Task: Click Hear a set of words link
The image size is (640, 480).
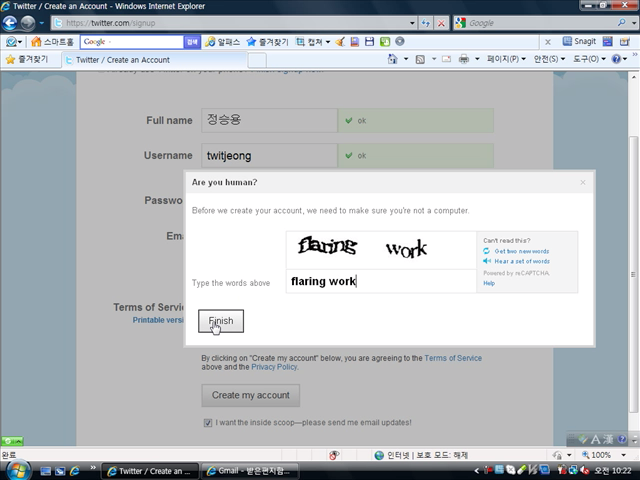Action: [522, 261]
